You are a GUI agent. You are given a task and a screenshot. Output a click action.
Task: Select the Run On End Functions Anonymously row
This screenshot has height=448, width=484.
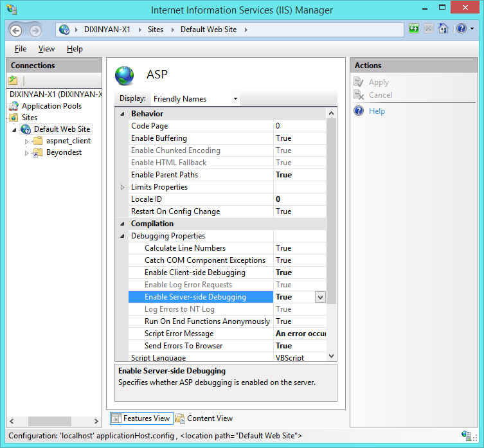(x=227, y=321)
